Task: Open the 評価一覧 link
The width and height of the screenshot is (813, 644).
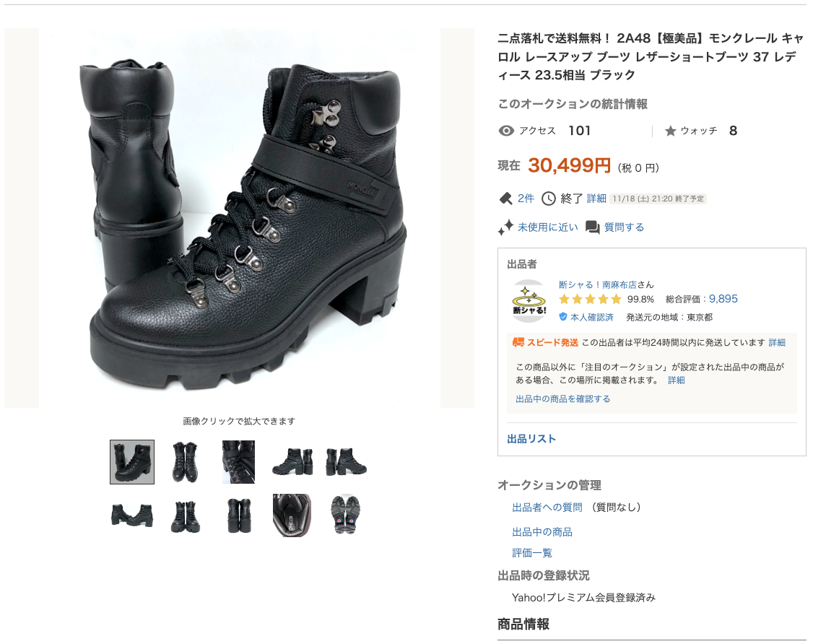Action: (x=532, y=553)
